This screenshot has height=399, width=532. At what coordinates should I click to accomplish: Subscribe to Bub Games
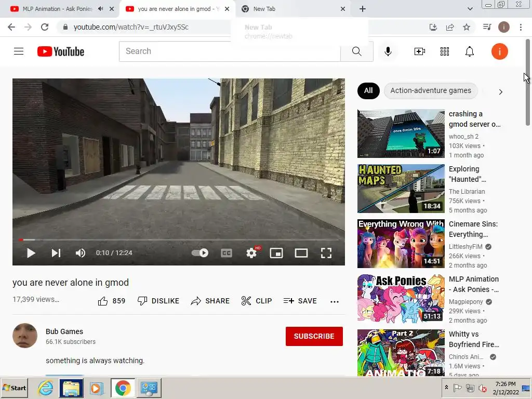tap(314, 336)
